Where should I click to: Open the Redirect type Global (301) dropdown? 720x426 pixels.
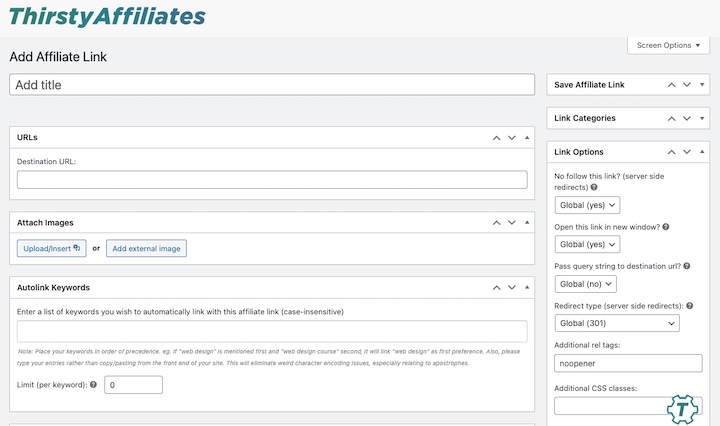[617, 323]
